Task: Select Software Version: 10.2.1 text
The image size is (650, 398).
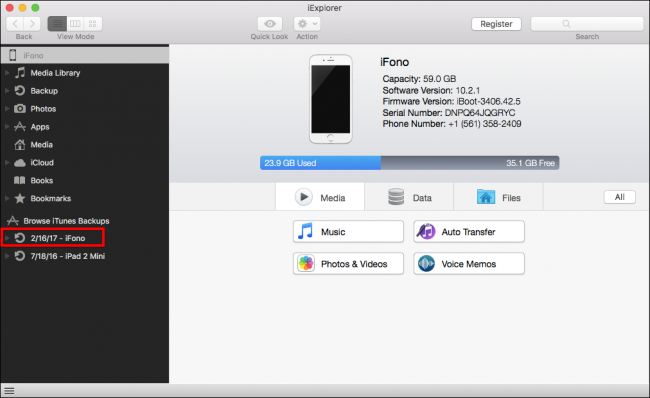Action: 431,90
